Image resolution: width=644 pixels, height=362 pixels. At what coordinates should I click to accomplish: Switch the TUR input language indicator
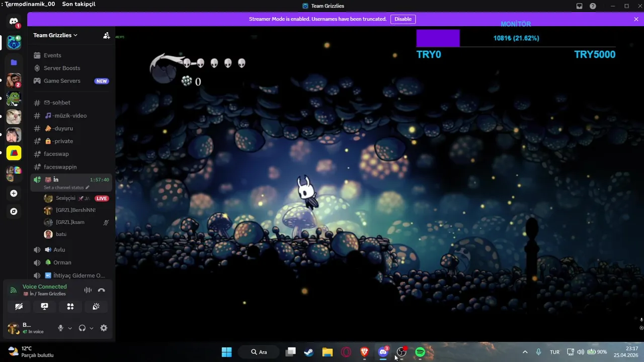pos(554,352)
